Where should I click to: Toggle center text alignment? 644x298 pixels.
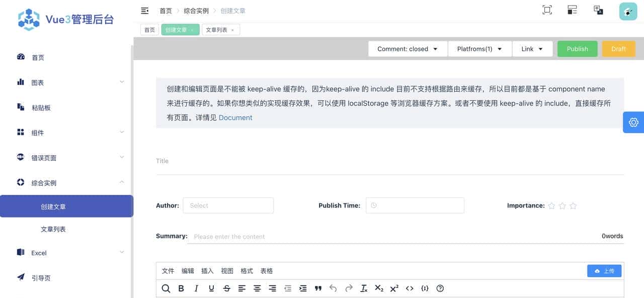coord(257,288)
